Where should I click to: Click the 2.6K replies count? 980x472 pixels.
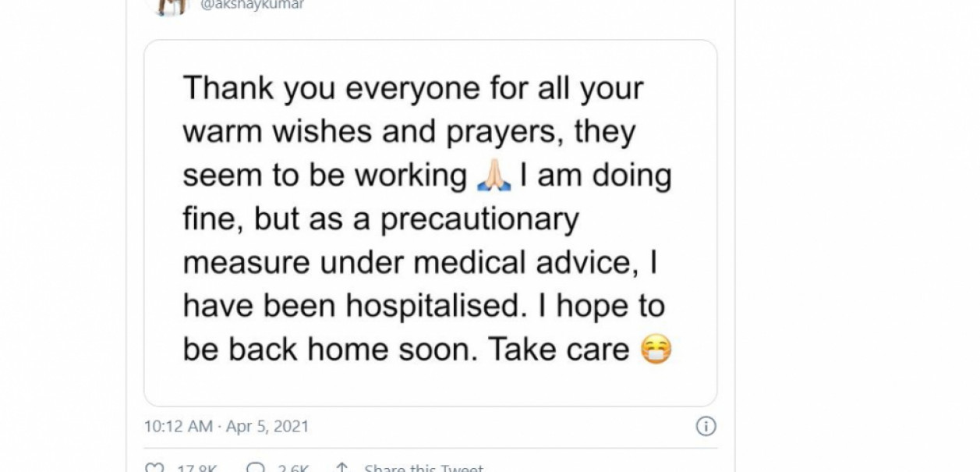coord(295,469)
